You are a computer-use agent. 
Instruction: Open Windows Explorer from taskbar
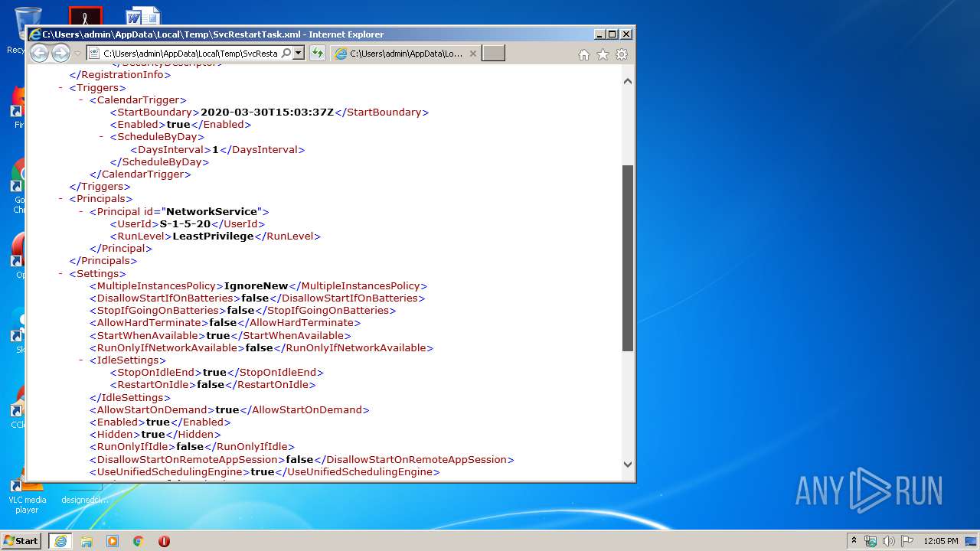click(x=87, y=541)
